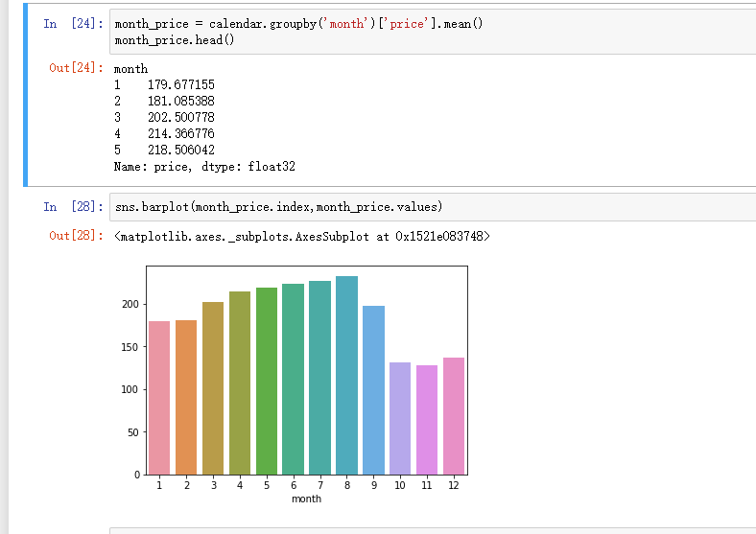Screen dimensions: 756x534
Task: Click the month 7 teal bar
Action: tap(320, 378)
